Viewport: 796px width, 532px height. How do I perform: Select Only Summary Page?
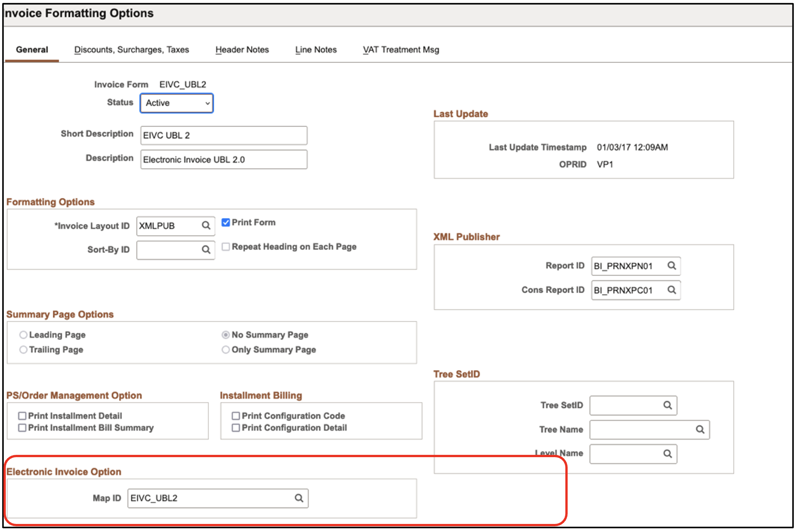point(226,349)
